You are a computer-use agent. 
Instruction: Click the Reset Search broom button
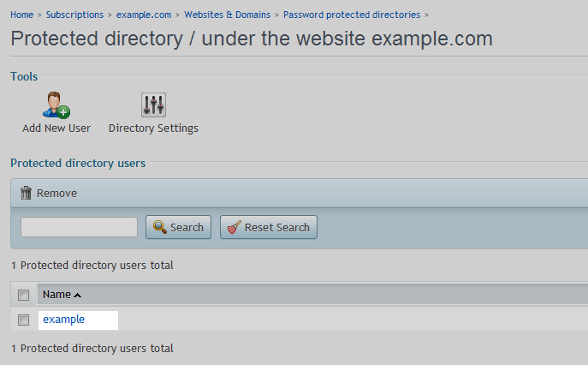click(269, 227)
